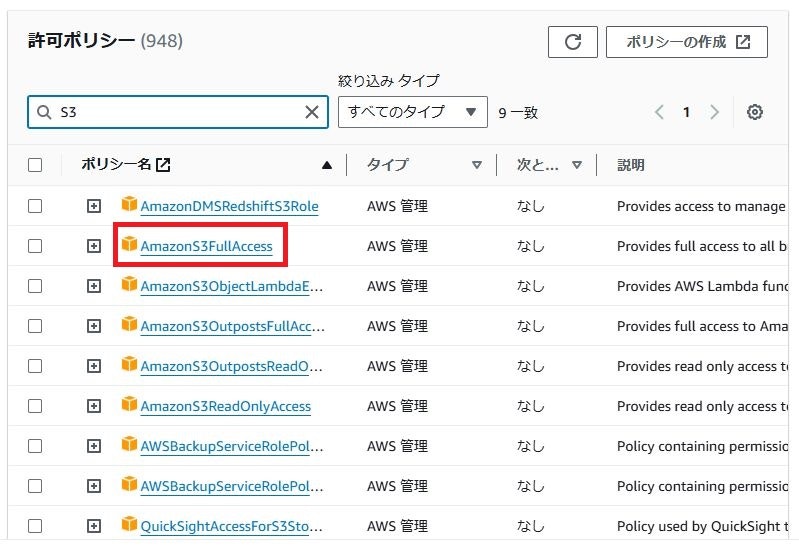The image size is (799, 552).
Task: Check the AmazonS3OutpostsFullAcc… row checkbox
Action: (x=35, y=326)
